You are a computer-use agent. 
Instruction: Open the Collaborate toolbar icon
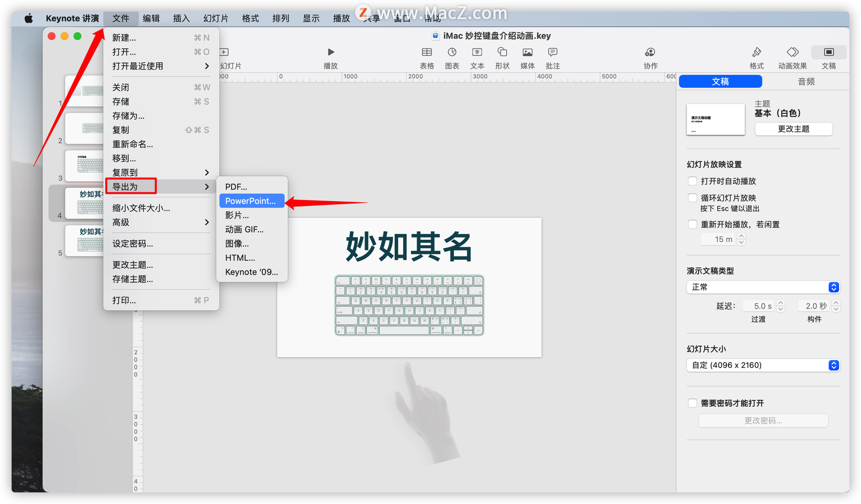pyautogui.click(x=650, y=52)
